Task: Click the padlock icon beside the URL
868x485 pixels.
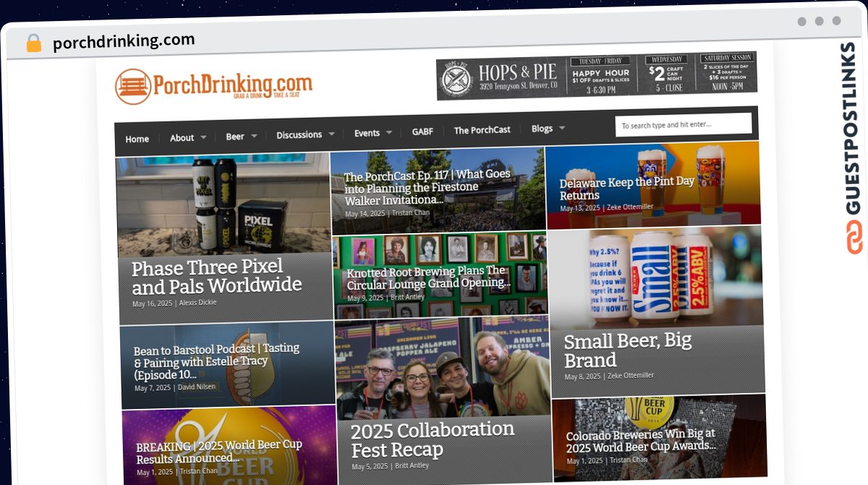Action: 34,43
